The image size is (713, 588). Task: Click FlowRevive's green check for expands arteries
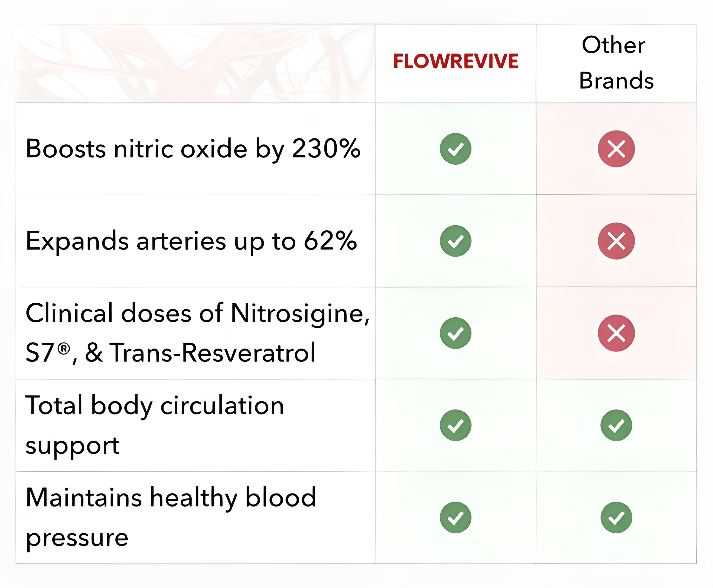pos(455,241)
